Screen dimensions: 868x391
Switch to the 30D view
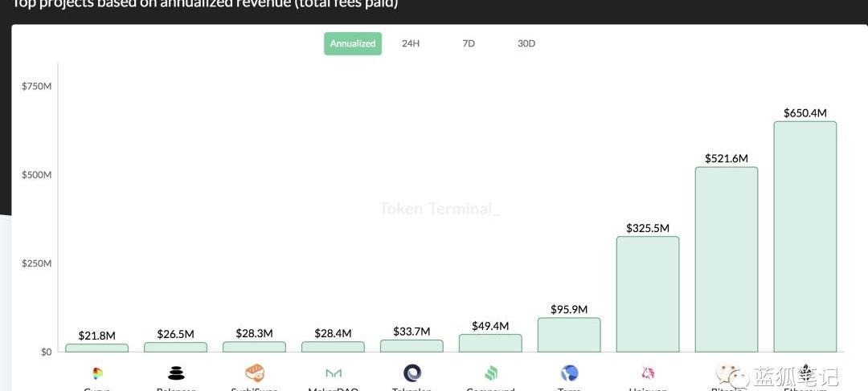[x=526, y=43]
